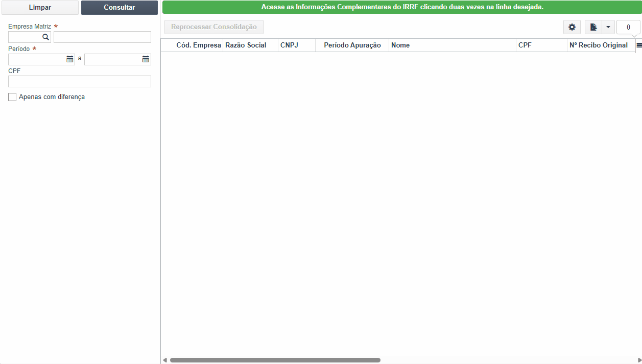Click the horizontal scrollbar thumb
The height and width of the screenshot is (364, 642).
pyautogui.click(x=275, y=360)
